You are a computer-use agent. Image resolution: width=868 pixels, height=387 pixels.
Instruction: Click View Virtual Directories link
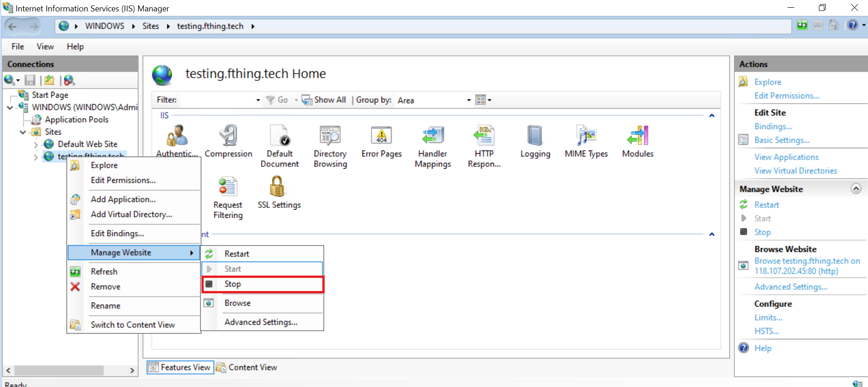point(796,171)
